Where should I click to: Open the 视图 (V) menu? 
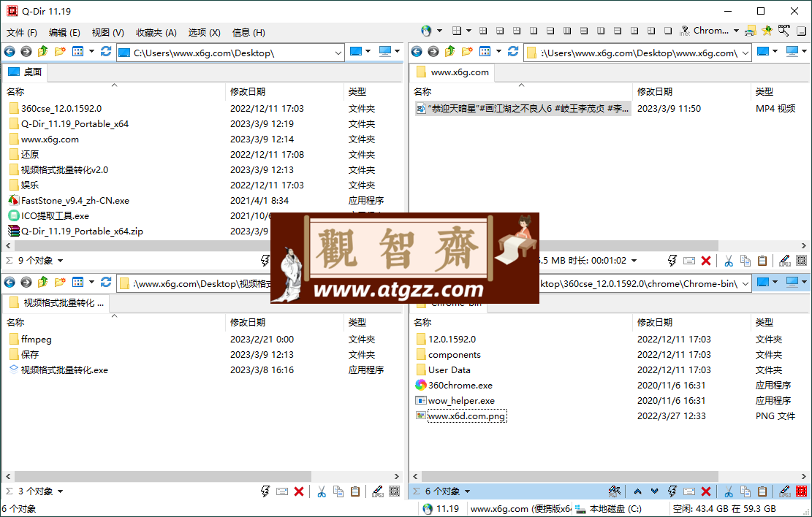tap(107, 33)
